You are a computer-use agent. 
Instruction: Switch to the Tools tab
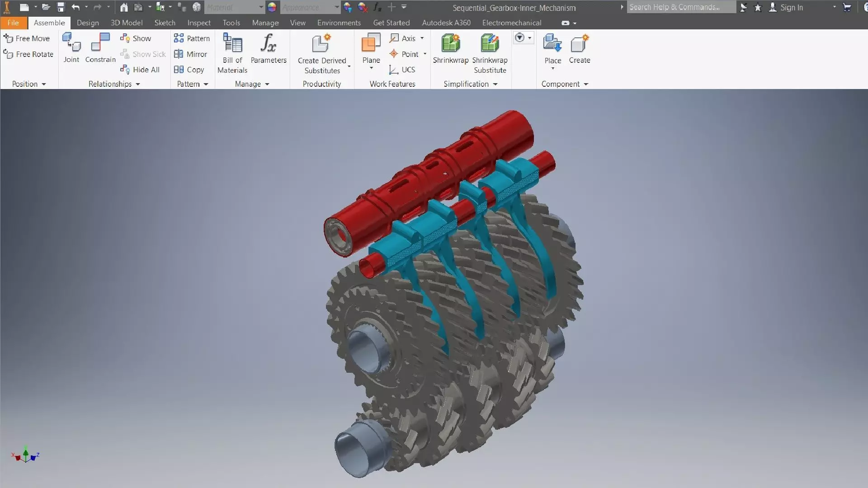click(231, 23)
